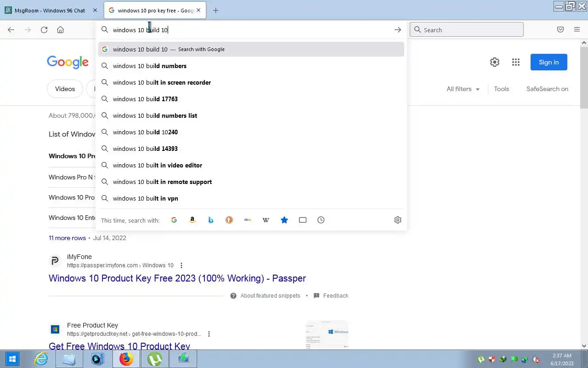Switch to MsgRoom Windows 96 Chat tab
588x368 pixels.
click(x=50, y=10)
